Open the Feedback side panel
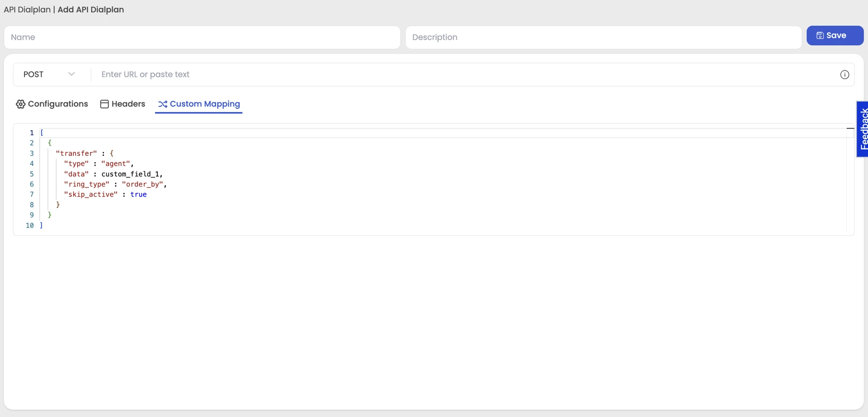 click(x=863, y=129)
